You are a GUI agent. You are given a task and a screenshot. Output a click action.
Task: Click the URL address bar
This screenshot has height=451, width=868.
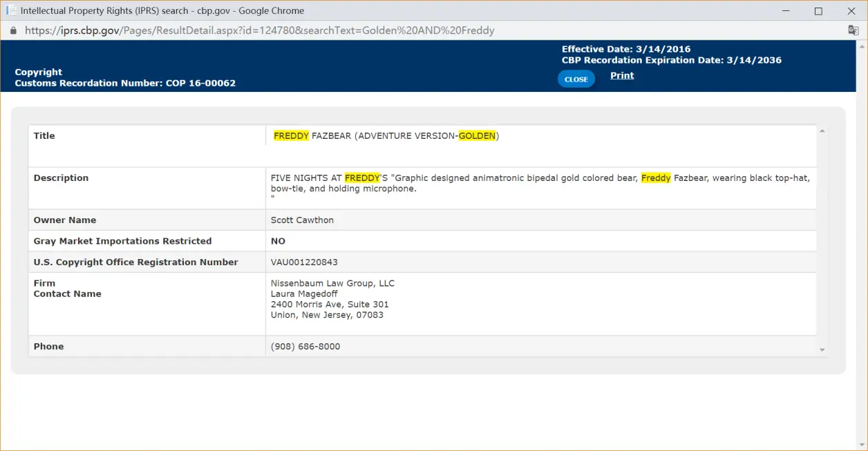click(260, 30)
